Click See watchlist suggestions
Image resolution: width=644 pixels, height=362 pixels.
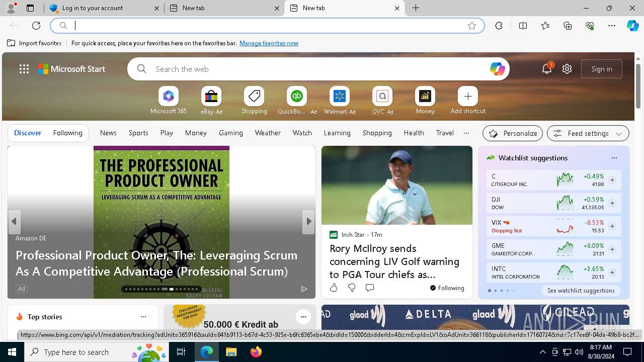tap(581, 291)
